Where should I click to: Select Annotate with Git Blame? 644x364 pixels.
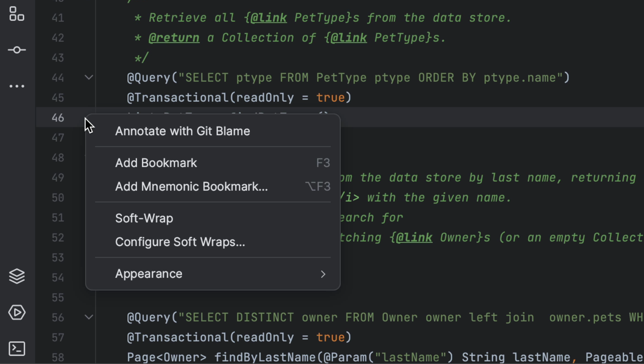point(182,131)
